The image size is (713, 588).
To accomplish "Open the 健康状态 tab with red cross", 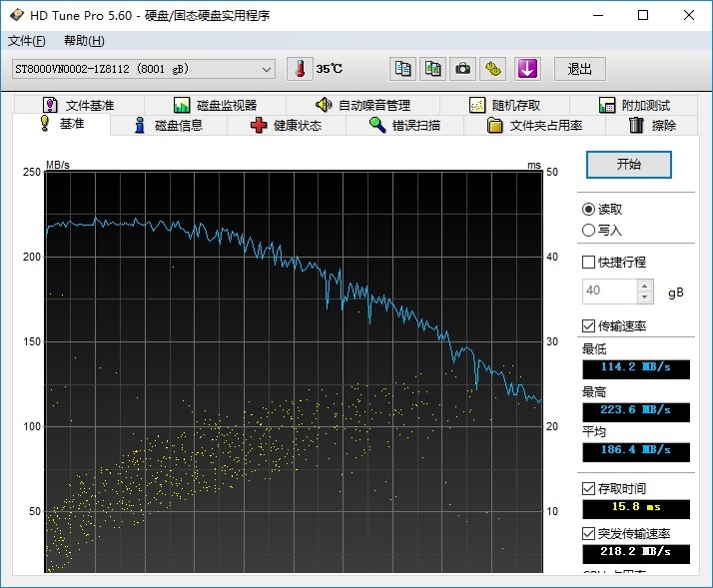I will coord(287,126).
